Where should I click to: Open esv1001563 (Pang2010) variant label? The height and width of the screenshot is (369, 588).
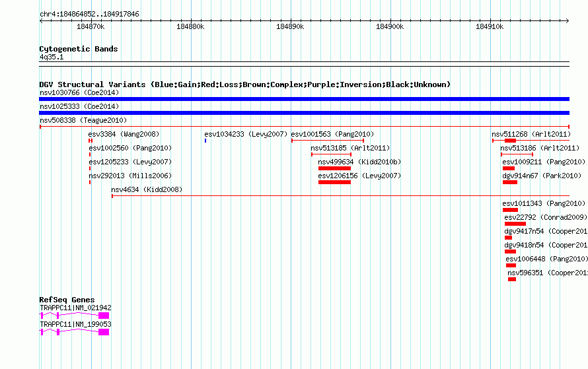tap(332, 134)
